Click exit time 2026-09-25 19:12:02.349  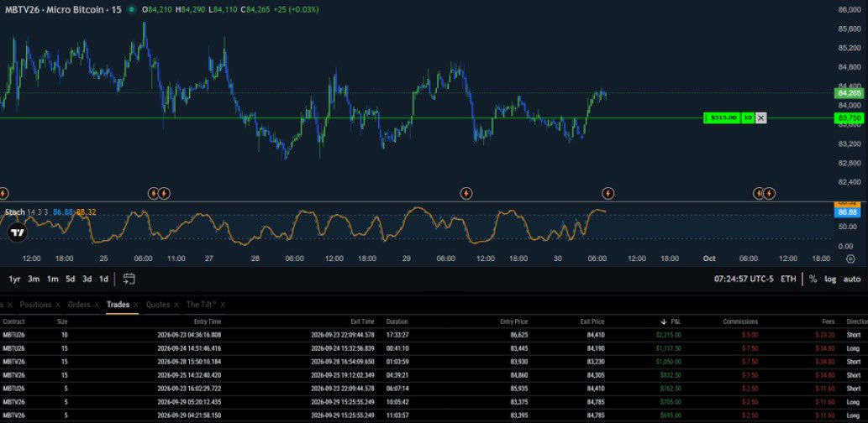tap(343, 375)
